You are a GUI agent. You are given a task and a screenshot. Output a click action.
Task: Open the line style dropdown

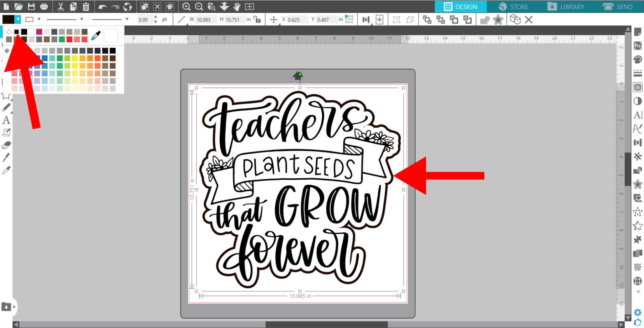point(81,19)
